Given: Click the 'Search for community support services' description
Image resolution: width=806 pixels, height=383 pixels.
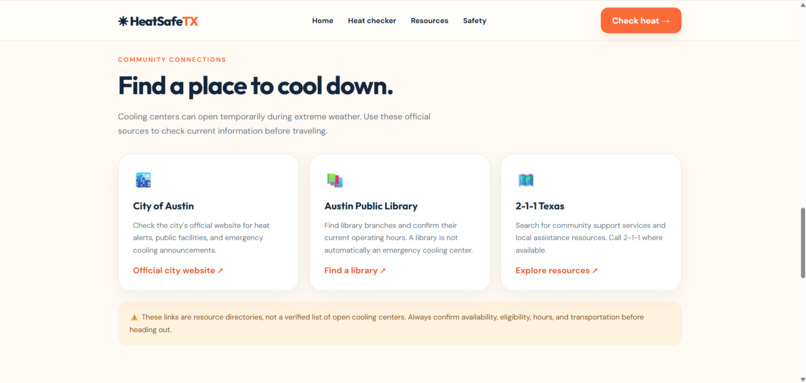Looking at the screenshot, I should pyautogui.click(x=591, y=238).
